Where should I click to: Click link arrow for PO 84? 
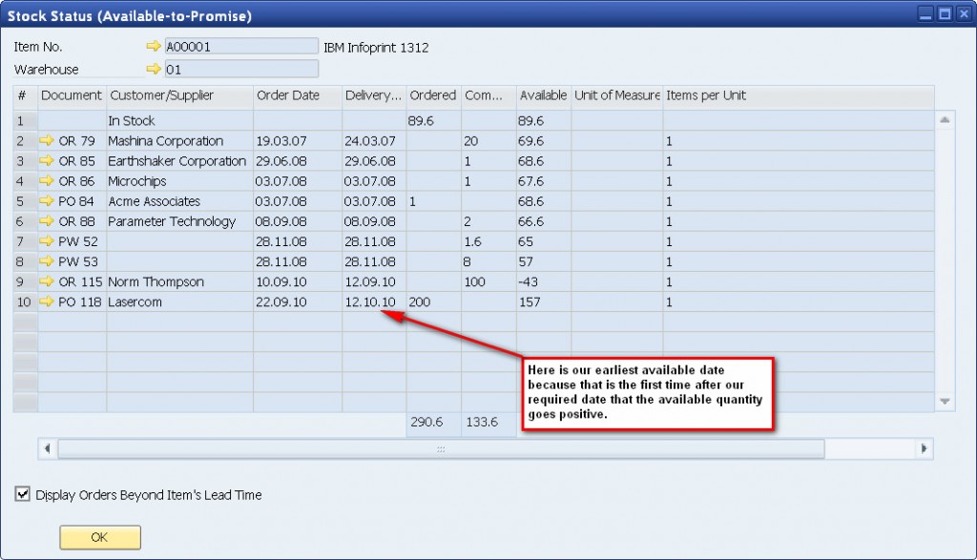(47, 201)
